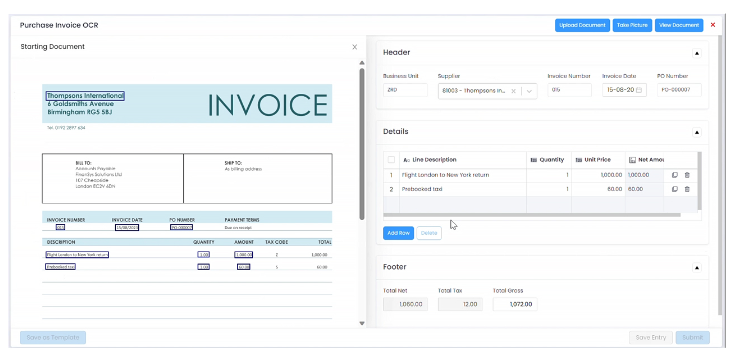Delete the Prebooked taxi row
737x363 pixels.
tap(687, 189)
